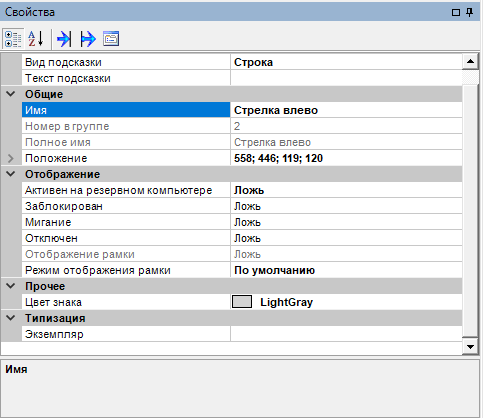Select Активен на резервном компьютере property
The width and height of the screenshot is (483, 418).
click(x=119, y=190)
